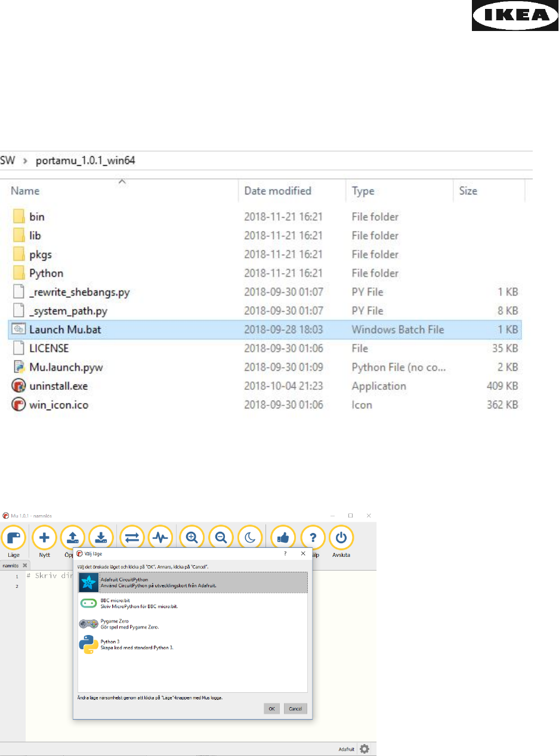The width and height of the screenshot is (559, 756).
Task: Click the save download-arrow toolbar icon
Action: 101,537
